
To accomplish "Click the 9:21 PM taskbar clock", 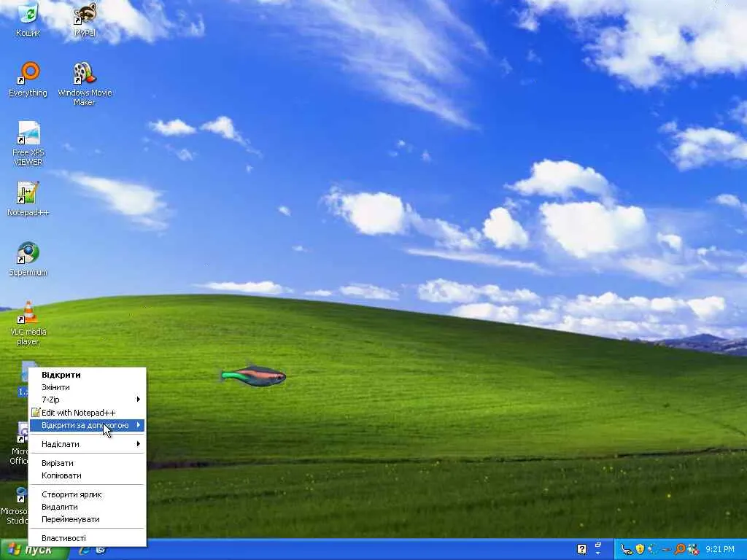I will [x=719, y=549].
